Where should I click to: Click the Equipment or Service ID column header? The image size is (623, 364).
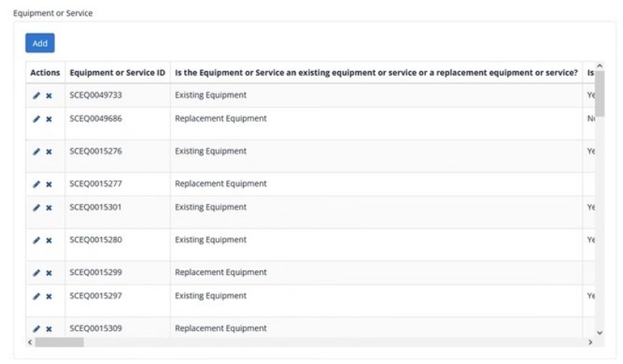click(x=117, y=73)
